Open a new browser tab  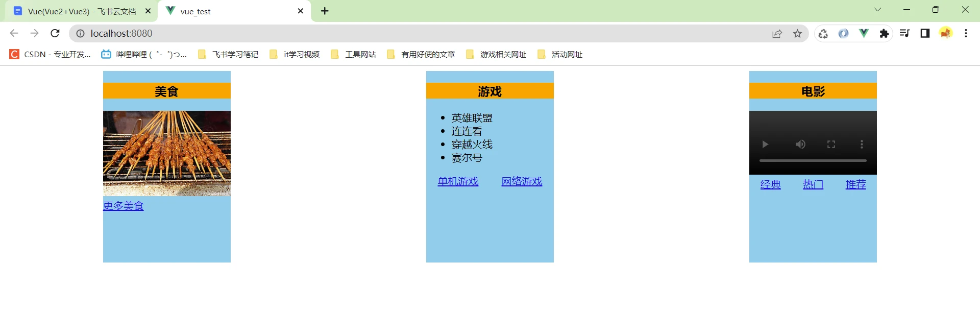pos(325,11)
